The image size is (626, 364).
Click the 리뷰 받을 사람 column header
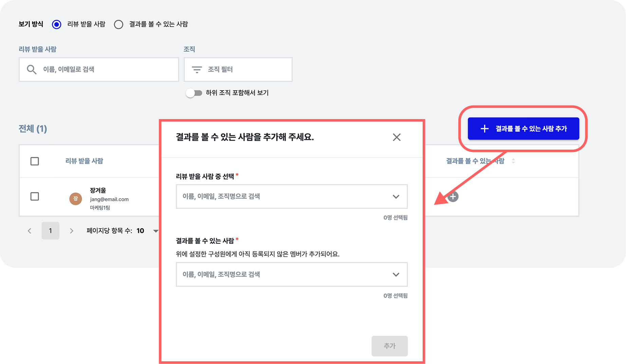pyautogui.click(x=84, y=161)
